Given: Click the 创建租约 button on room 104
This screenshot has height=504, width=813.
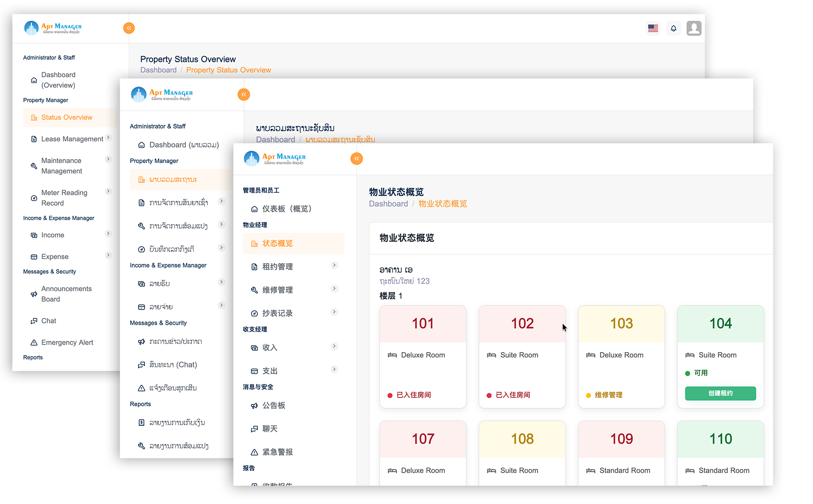Looking at the screenshot, I should (x=720, y=393).
